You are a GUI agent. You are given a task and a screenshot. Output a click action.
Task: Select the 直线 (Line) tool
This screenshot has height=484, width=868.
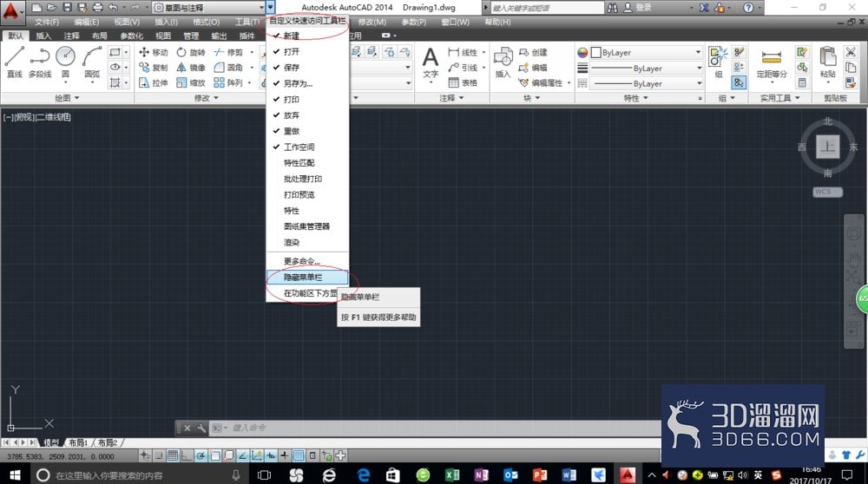15,61
